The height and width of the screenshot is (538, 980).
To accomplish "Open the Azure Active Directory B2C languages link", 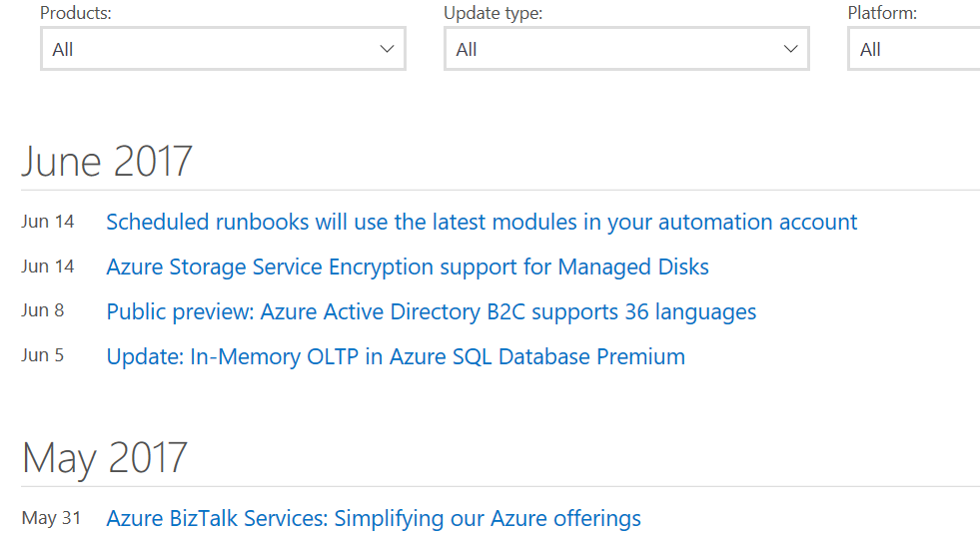I will (x=432, y=311).
